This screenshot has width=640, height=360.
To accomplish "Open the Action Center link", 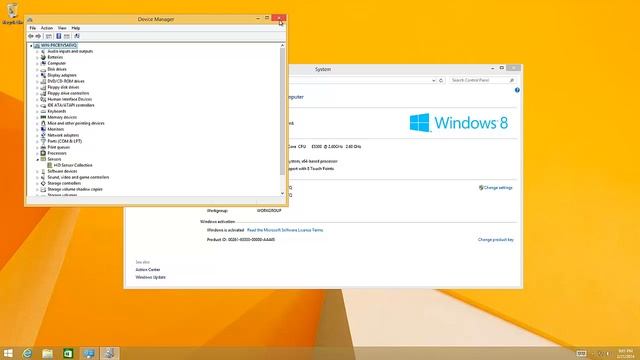I will click(148, 270).
